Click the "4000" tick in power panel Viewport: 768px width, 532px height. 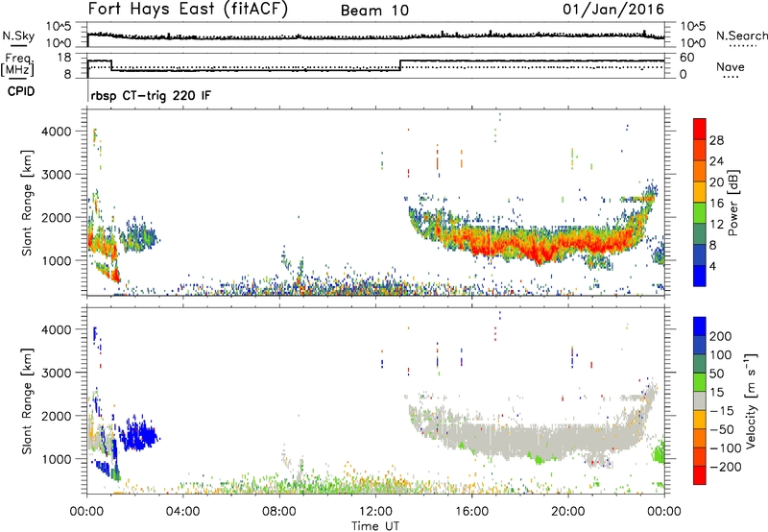56,132
